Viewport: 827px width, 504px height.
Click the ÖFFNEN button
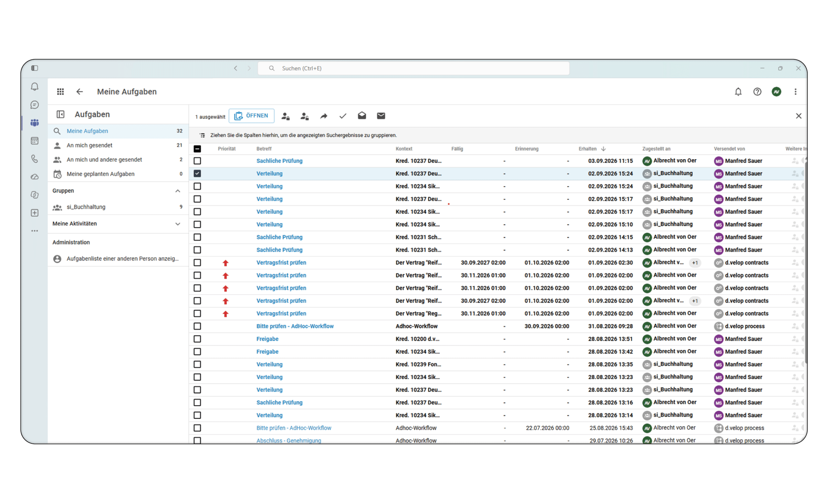click(251, 116)
